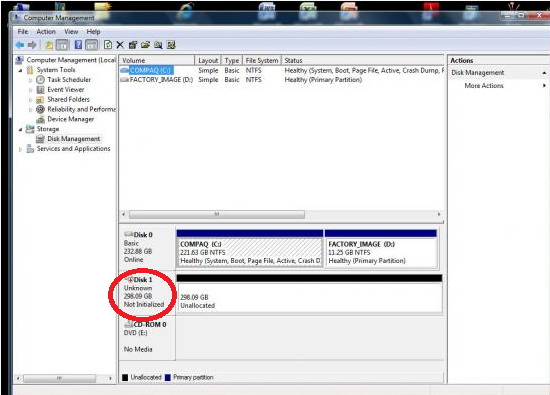Image resolution: width=550 pixels, height=395 pixels.
Task: Collapse the System Tools tree node
Action: coord(20,70)
